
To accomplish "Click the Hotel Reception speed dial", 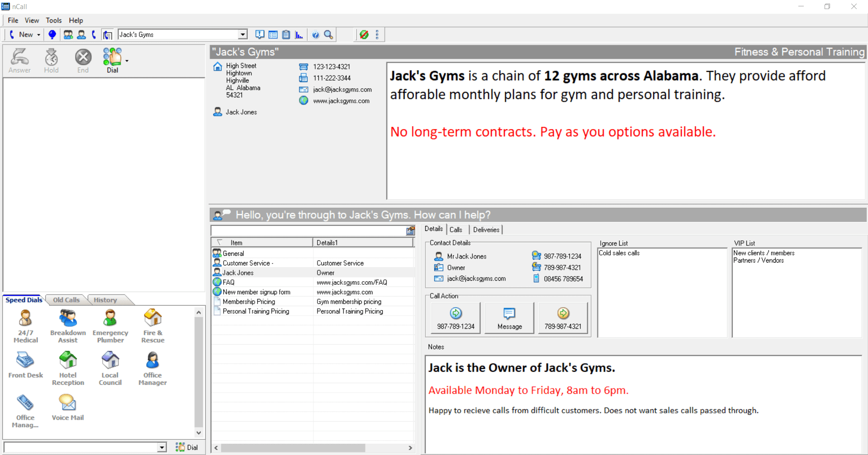I will (x=68, y=369).
